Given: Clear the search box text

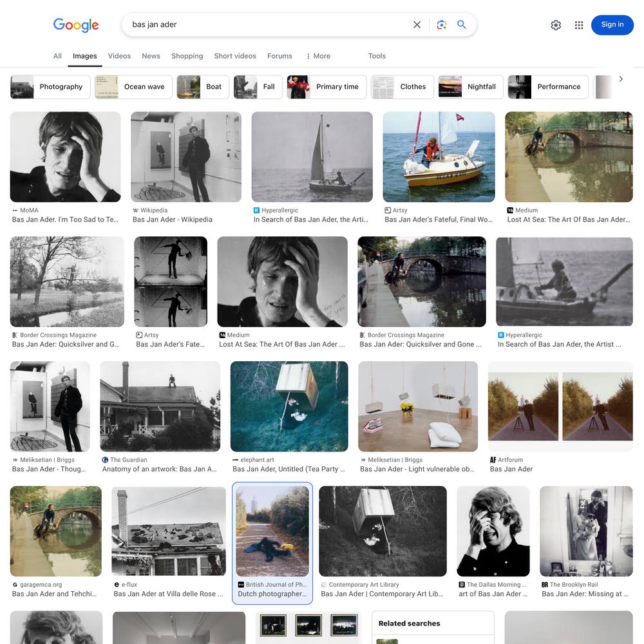Looking at the screenshot, I should 417,24.
